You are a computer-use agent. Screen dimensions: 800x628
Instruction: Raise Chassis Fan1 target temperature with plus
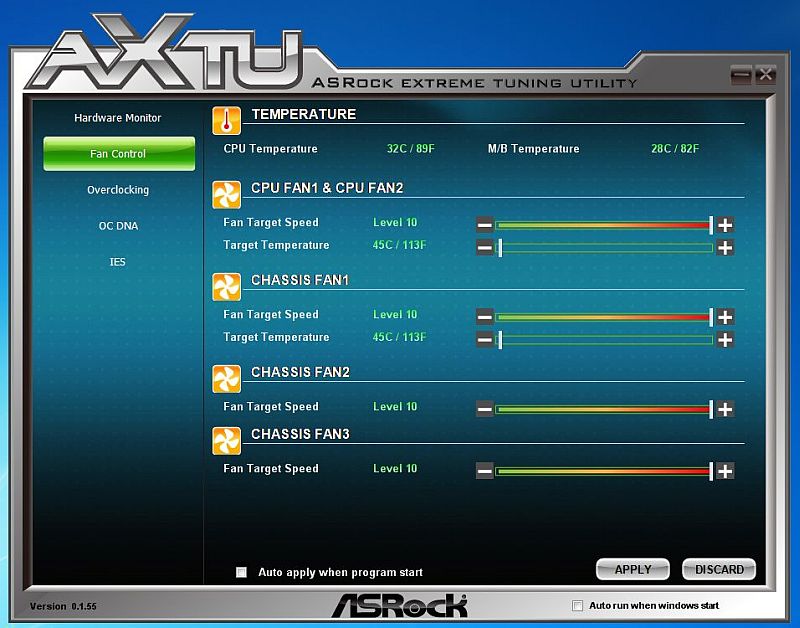click(725, 340)
